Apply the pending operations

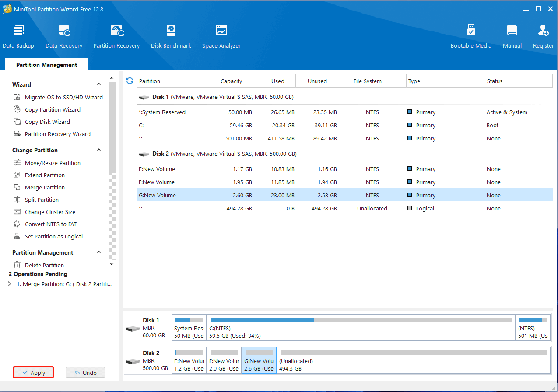[x=33, y=373]
